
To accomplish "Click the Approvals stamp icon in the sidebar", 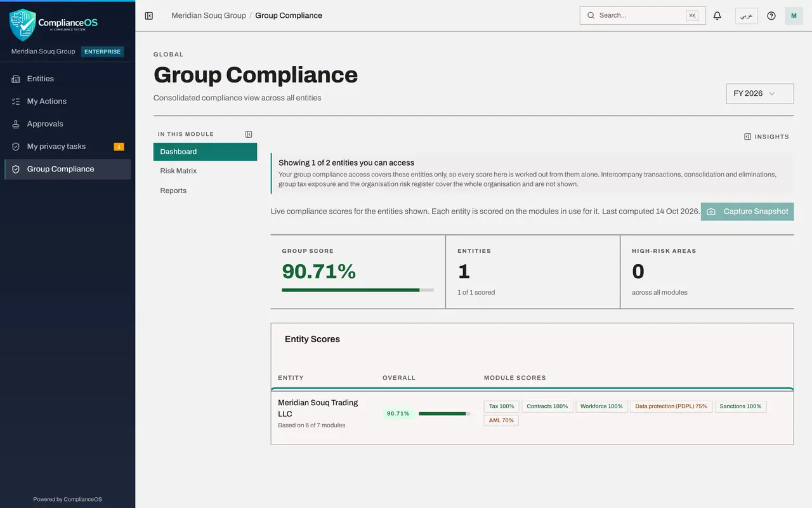I will [x=16, y=124].
